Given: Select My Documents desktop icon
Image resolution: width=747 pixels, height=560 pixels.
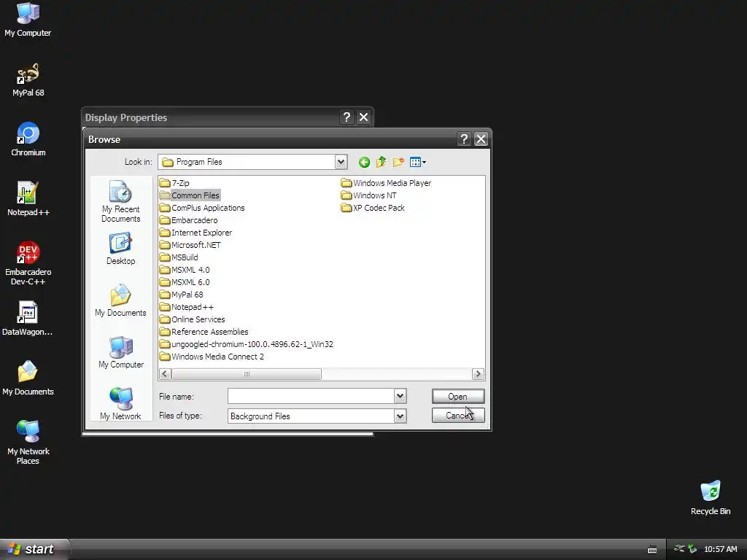Looking at the screenshot, I should point(28,378).
